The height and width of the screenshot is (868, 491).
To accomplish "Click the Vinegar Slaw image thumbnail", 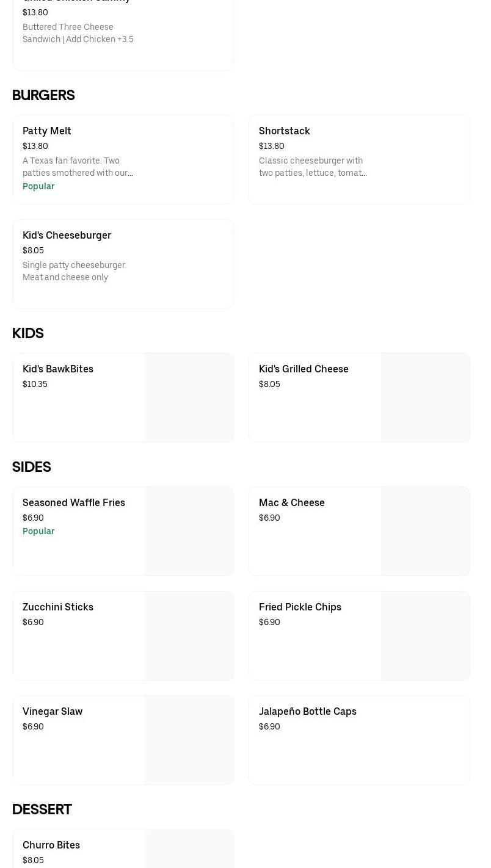I will (x=189, y=740).
